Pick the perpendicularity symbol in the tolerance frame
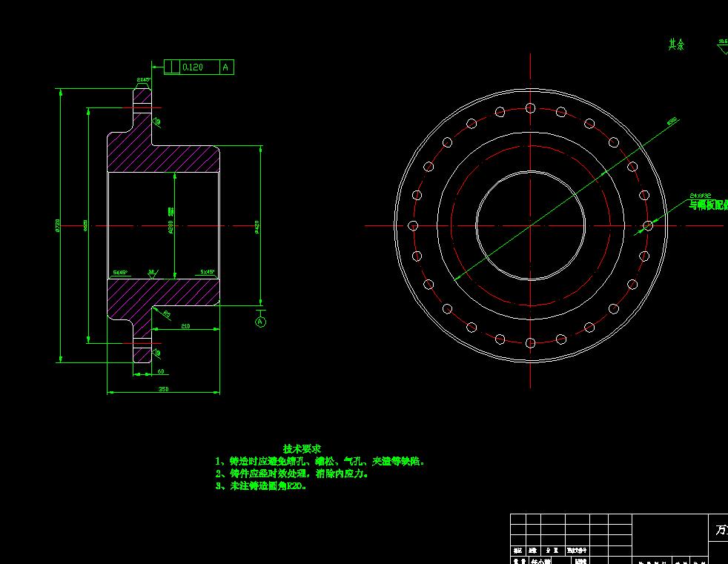The width and height of the screenshot is (728, 564). (172, 67)
